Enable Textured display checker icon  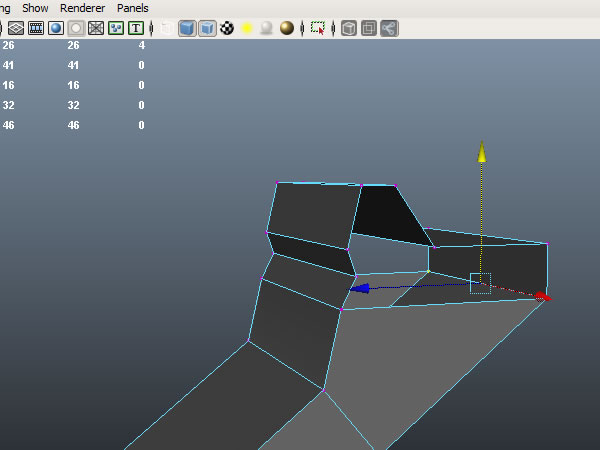click(227, 28)
